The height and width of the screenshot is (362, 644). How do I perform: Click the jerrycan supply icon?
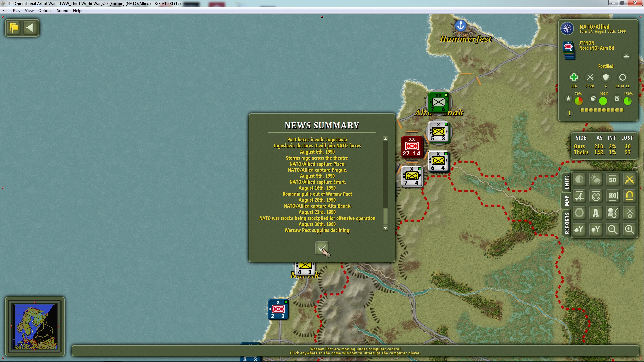pos(617,99)
